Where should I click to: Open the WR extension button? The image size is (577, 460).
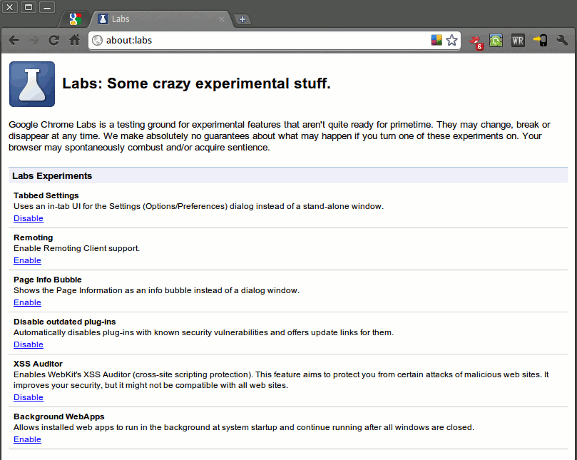pyautogui.click(x=517, y=40)
